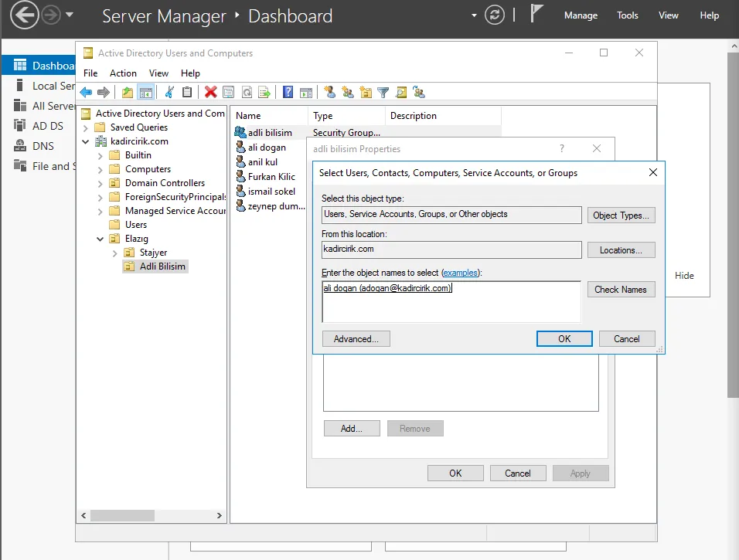Click the Filter funnel icon
This screenshot has width=739, height=560.
click(383, 93)
